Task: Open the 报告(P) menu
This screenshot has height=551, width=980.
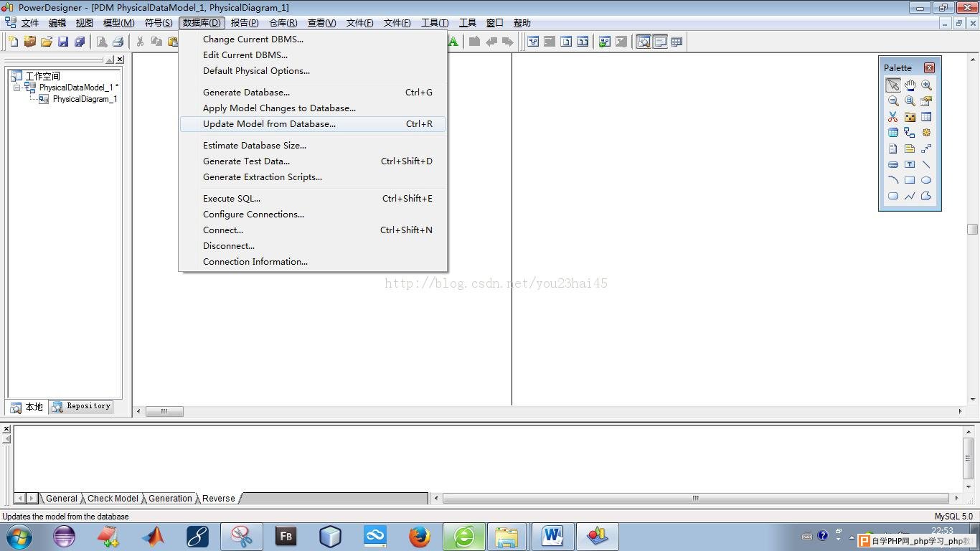Action: [x=245, y=23]
